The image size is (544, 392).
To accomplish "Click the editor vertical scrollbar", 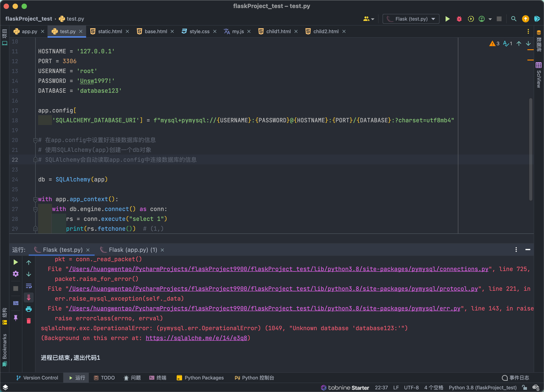I will (531, 149).
